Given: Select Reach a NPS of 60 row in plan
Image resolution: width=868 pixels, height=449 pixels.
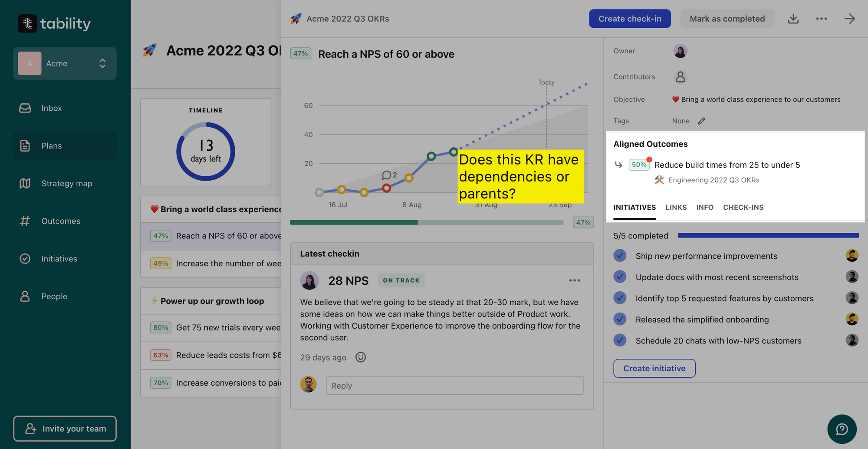Looking at the screenshot, I should [x=211, y=236].
